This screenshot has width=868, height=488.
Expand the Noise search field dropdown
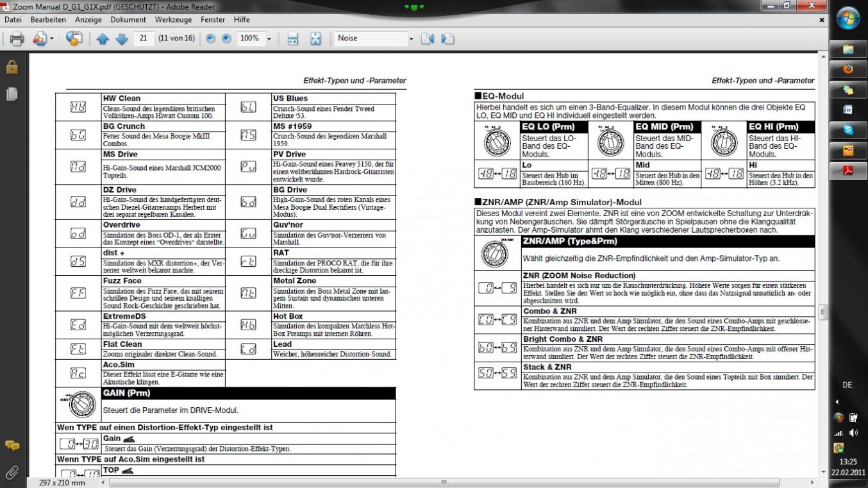(x=411, y=38)
